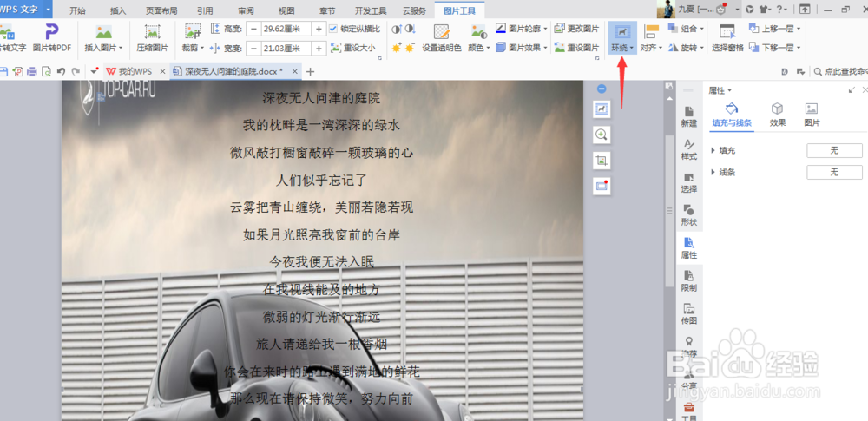Toggle the 锁定纵横比 checkbox

pos(332,29)
